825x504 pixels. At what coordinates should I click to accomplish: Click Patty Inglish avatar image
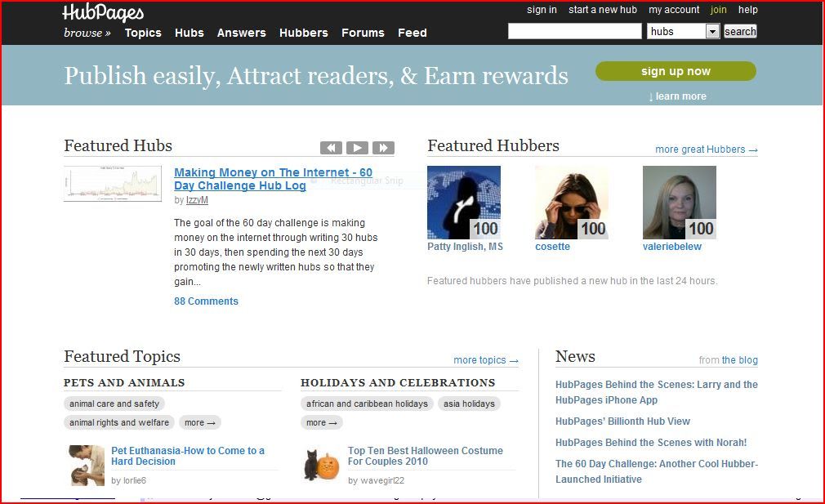pos(464,203)
